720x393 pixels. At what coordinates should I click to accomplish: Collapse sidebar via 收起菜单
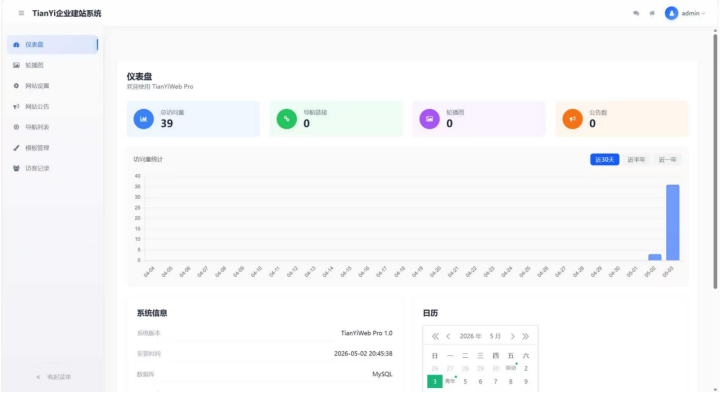[54, 377]
